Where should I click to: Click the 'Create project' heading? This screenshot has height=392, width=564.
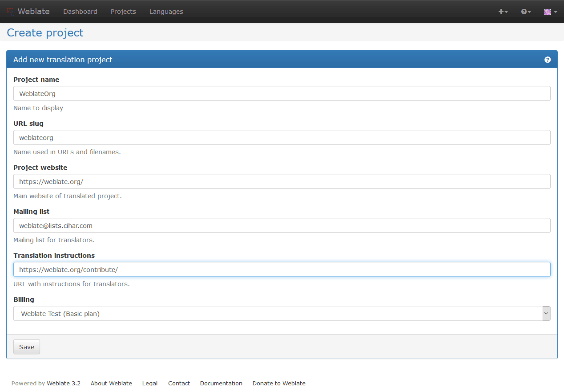[x=45, y=33]
